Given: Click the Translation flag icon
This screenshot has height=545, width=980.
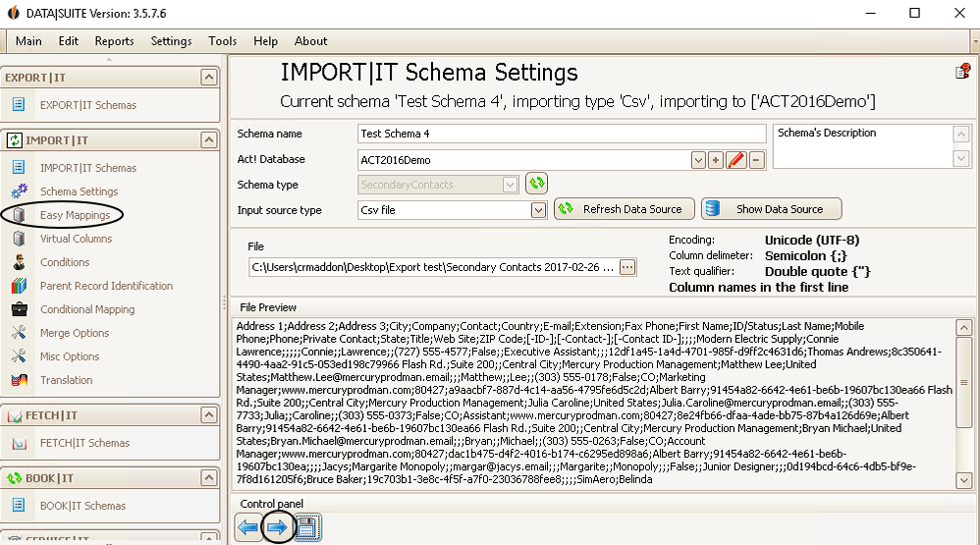Looking at the screenshot, I should point(19,379).
